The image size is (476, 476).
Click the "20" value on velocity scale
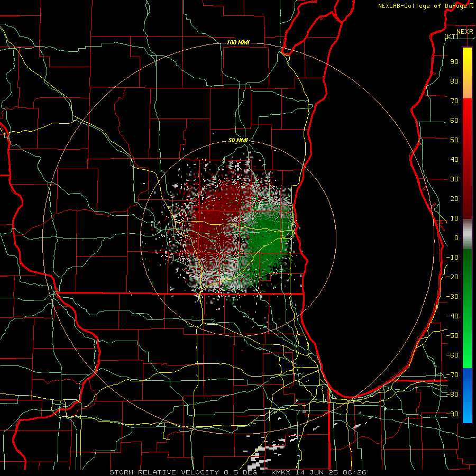tap(454, 199)
